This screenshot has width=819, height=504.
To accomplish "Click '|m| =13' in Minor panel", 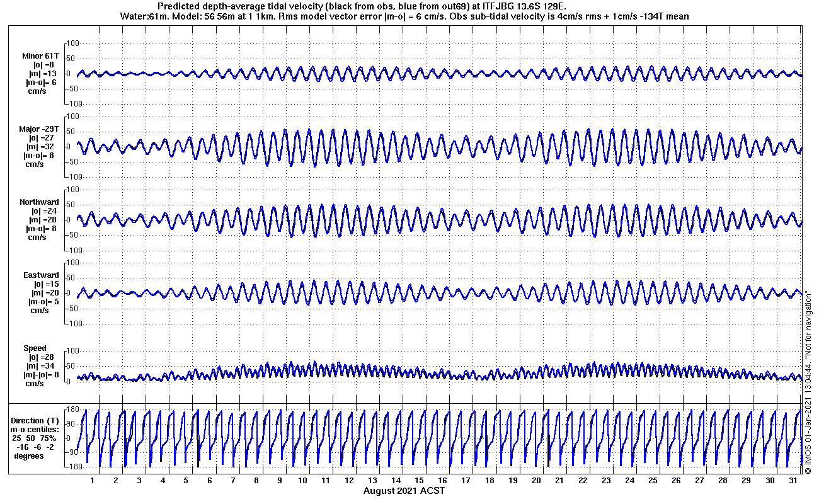I will [43, 74].
